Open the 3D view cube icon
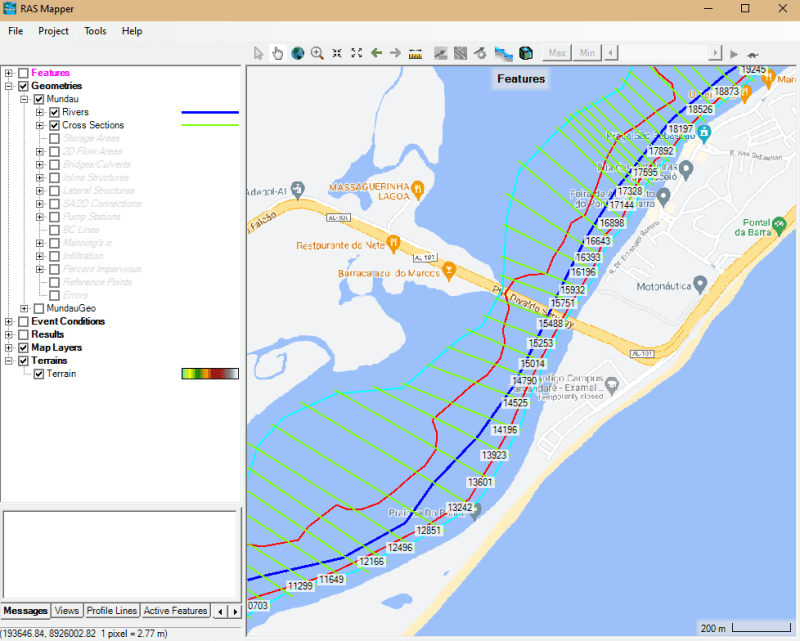Screen dimensions: 800x641 click(526, 53)
